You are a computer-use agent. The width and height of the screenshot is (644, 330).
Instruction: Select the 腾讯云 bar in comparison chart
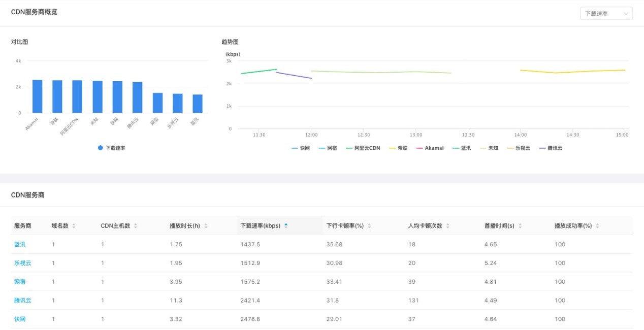coord(137,97)
